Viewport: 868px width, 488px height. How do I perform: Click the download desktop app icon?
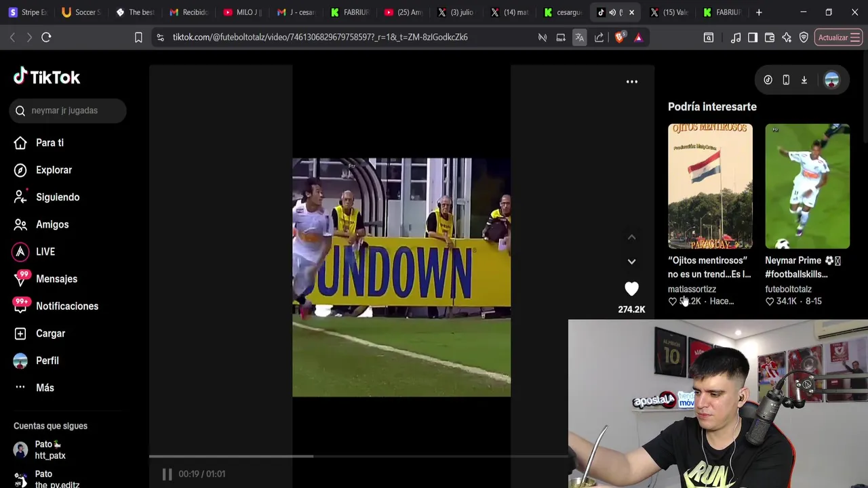tap(804, 80)
